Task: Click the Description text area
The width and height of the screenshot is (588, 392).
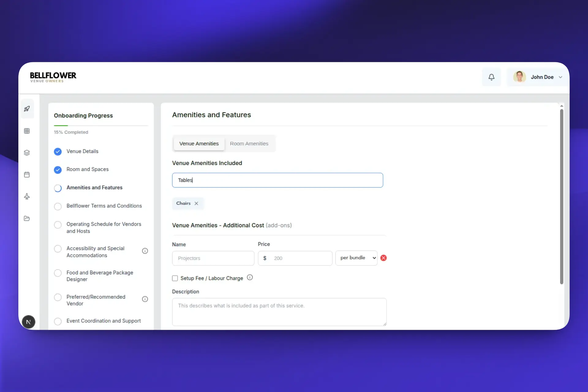Action: [279, 312]
